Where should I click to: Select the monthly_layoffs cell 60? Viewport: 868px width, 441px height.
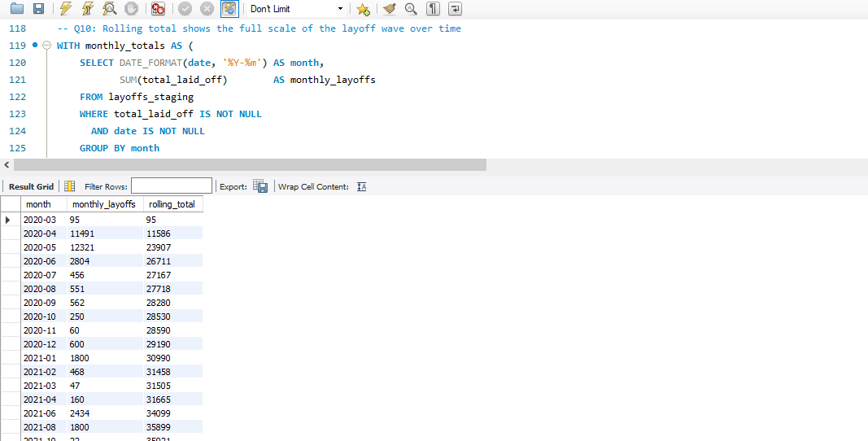click(105, 330)
